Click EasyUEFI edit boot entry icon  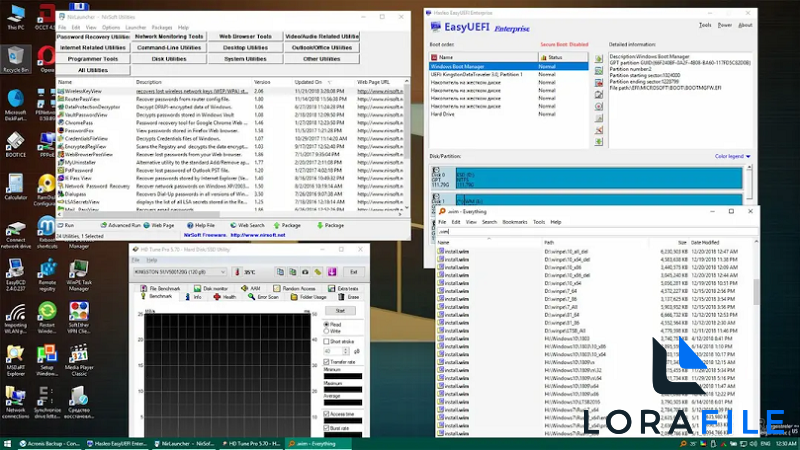coord(598,94)
